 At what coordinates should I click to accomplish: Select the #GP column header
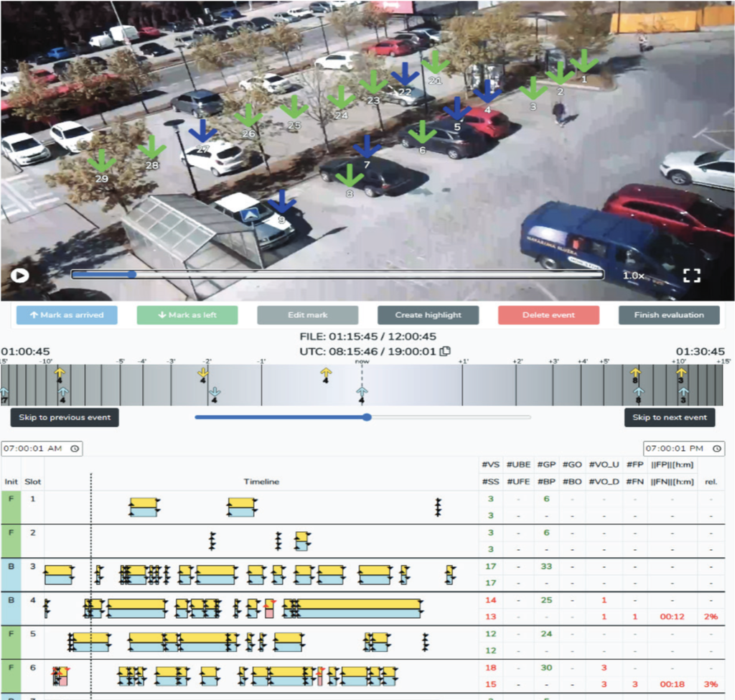[x=546, y=465]
